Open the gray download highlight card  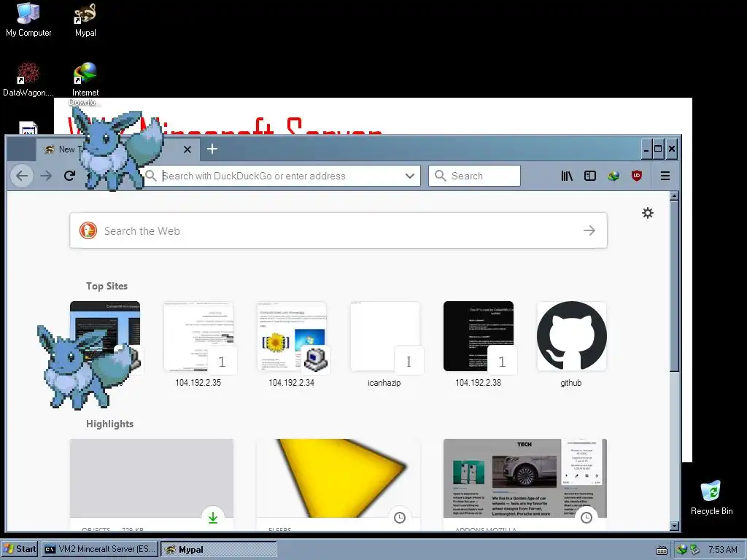point(152,484)
